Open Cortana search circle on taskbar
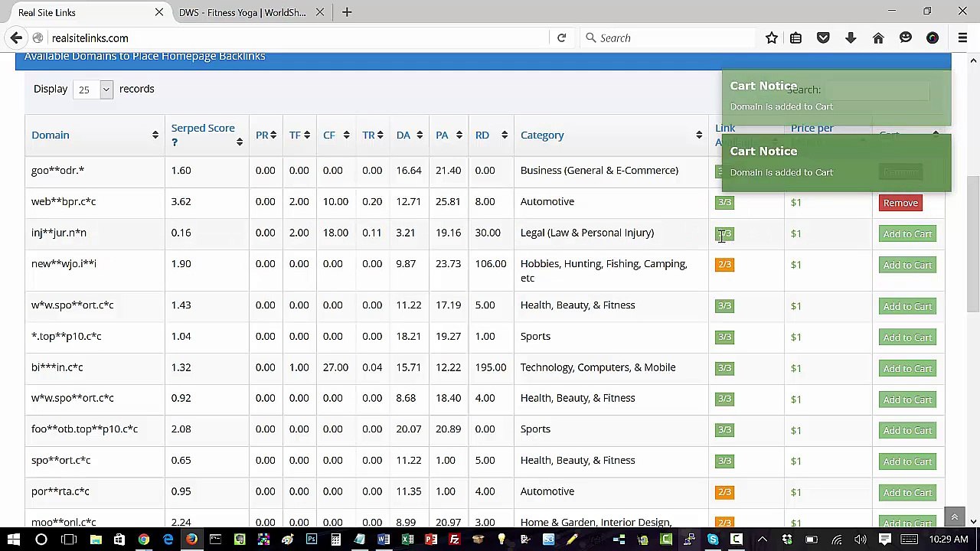Screen dimensions: 980x551 pyautogui.click(x=41, y=540)
